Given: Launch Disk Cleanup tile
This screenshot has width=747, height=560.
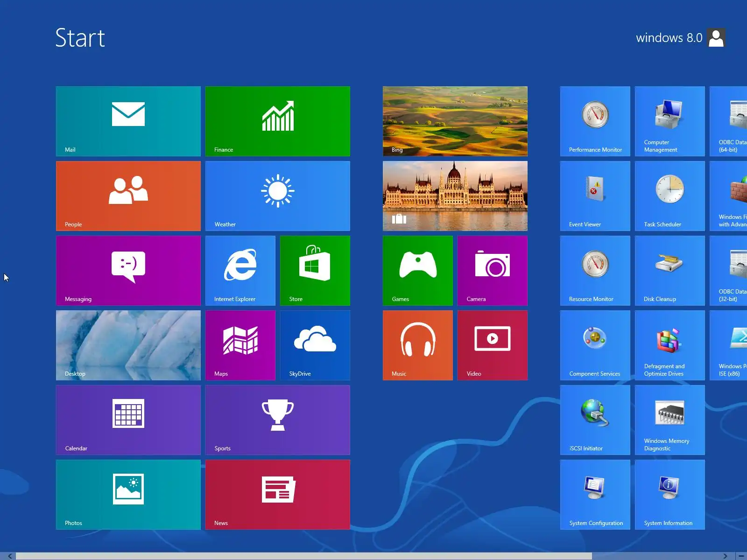Looking at the screenshot, I should click(x=670, y=271).
